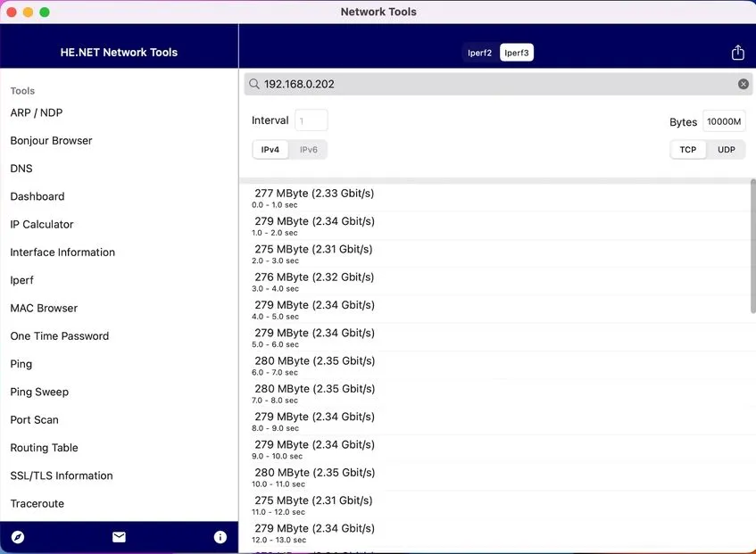
Task: Click the results list vertical scrollbar
Action: pyautogui.click(x=752, y=246)
